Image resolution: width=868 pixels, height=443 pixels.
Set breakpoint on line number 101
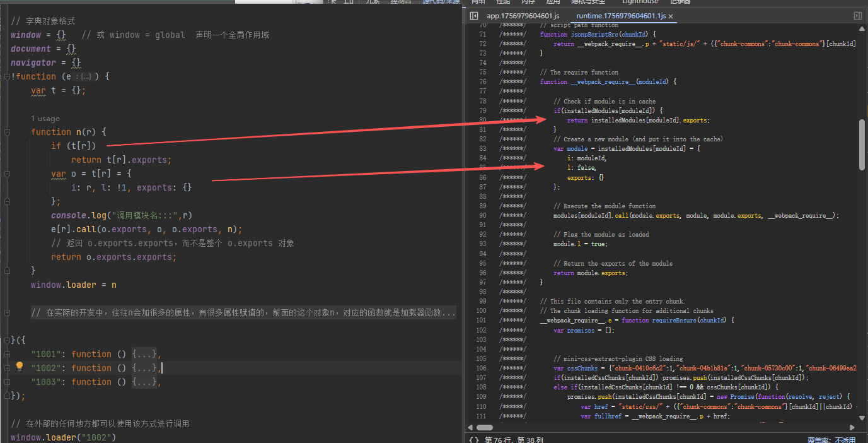pos(482,321)
